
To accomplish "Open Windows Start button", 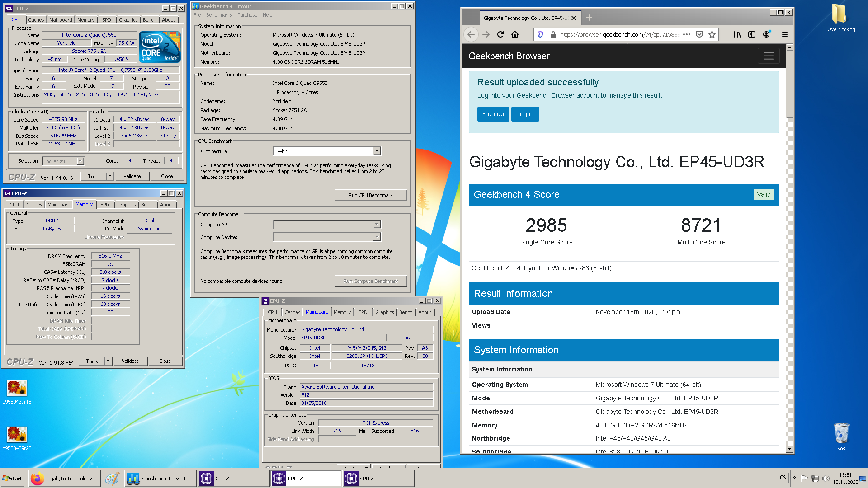I will pyautogui.click(x=13, y=479).
